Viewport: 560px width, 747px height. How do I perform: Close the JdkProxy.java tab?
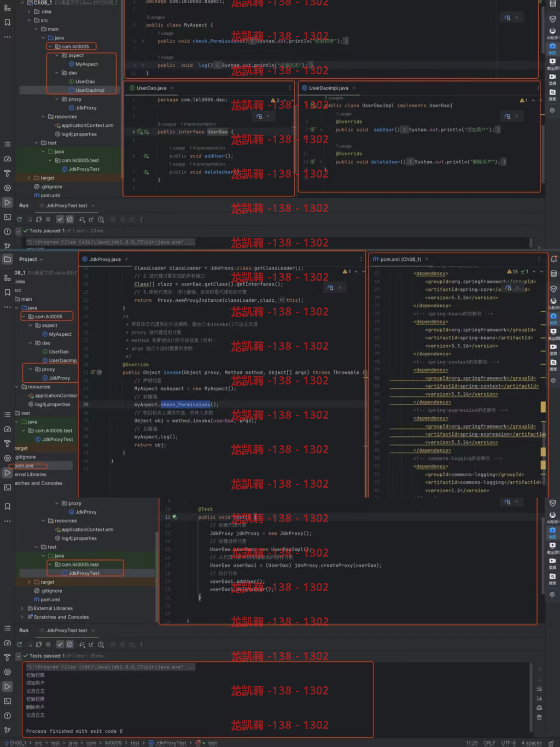[126, 259]
